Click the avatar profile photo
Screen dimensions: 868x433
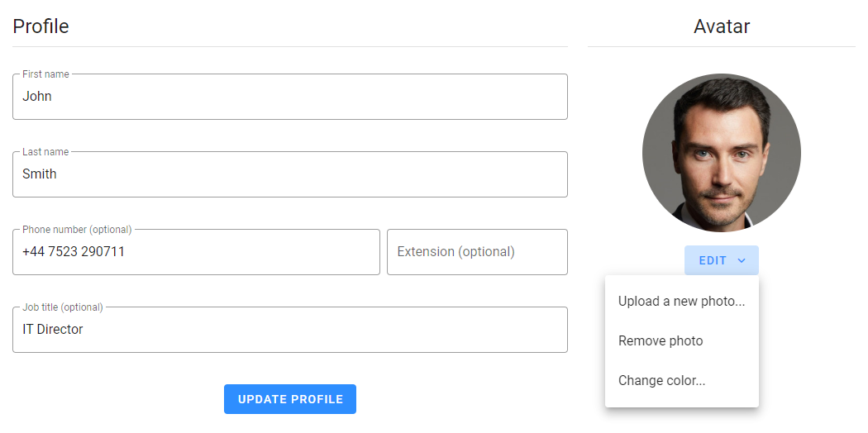click(x=721, y=153)
